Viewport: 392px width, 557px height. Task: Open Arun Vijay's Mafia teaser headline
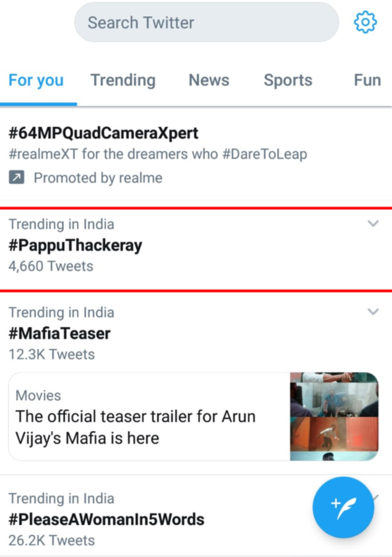pyautogui.click(x=135, y=427)
